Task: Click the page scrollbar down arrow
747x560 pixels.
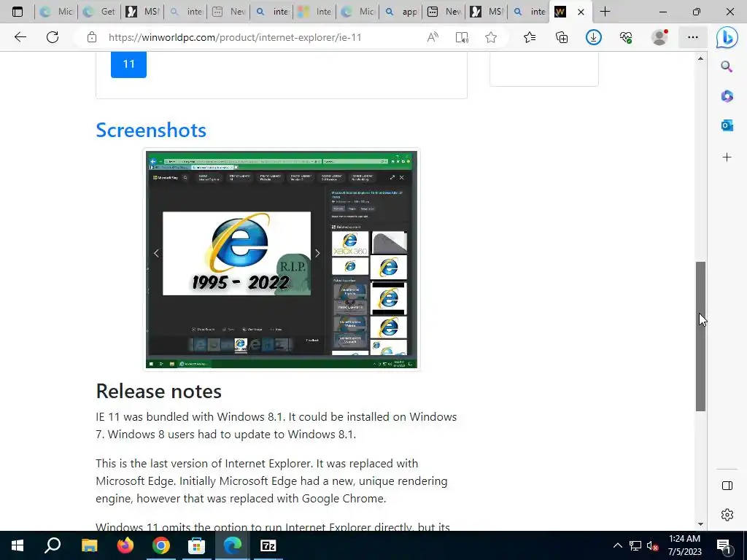Action: point(700,524)
